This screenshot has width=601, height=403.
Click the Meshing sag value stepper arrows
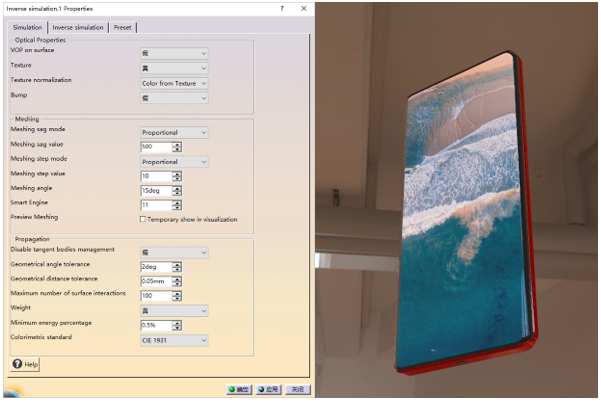click(x=177, y=147)
